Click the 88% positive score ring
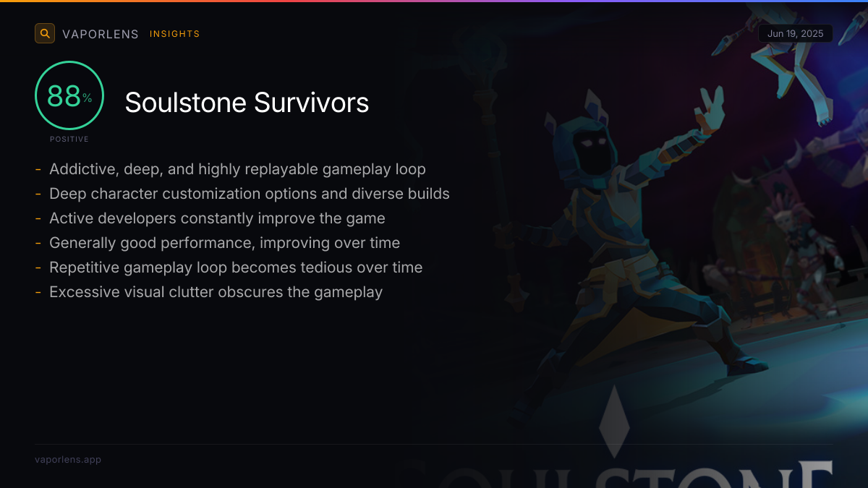This screenshot has height=488, width=868. (69, 95)
